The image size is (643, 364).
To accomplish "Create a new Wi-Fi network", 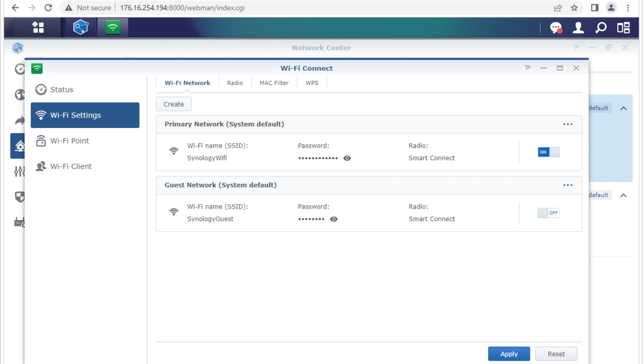I will point(174,104).
